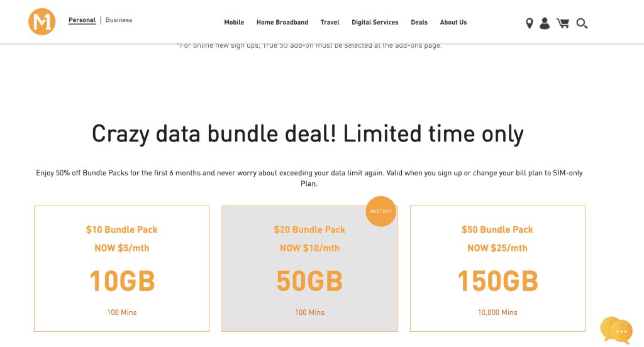Expand the Digital Services menu
Screen dimensions: 644x347
click(x=375, y=22)
